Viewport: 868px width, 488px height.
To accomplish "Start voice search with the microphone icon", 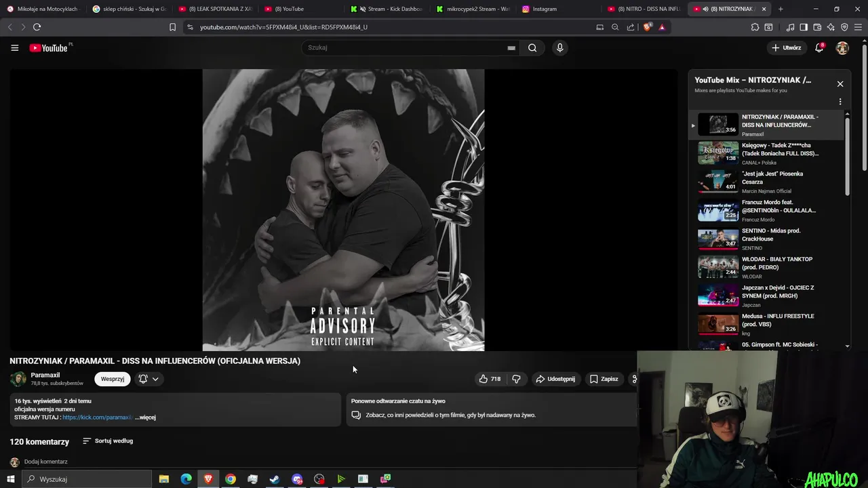I will tap(559, 47).
